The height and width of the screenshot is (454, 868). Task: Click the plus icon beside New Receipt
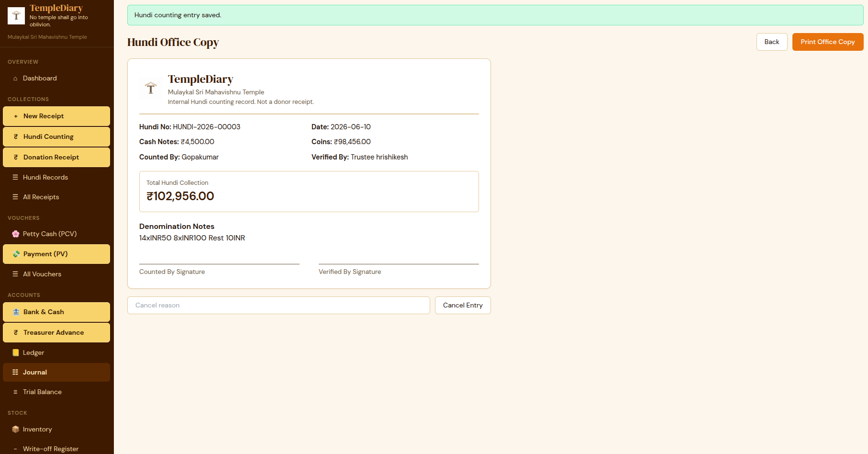coord(16,116)
